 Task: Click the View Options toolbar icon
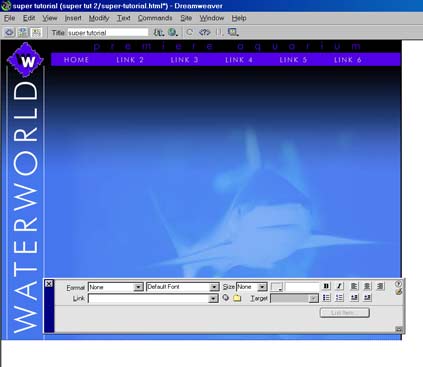pos(233,32)
